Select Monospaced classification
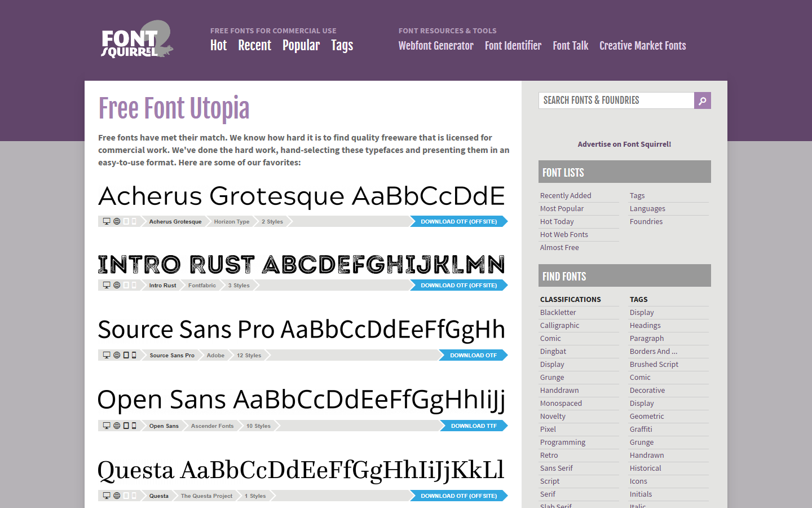This screenshot has width=812, height=508. pos(561,403)
